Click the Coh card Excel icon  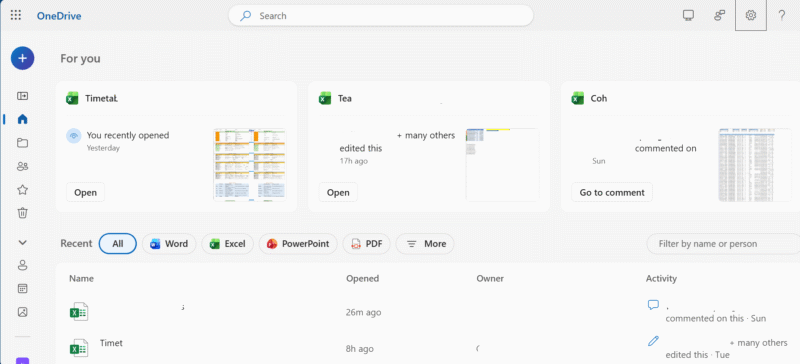578,99
